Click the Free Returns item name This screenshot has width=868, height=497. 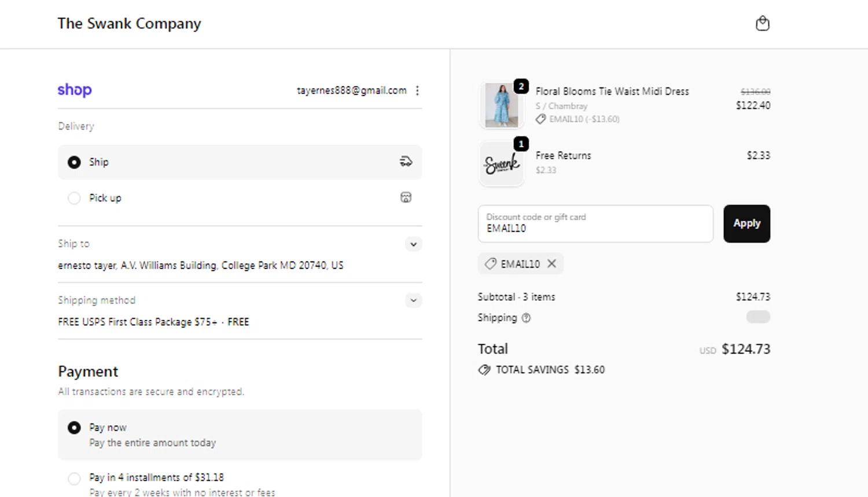(563, 156)
